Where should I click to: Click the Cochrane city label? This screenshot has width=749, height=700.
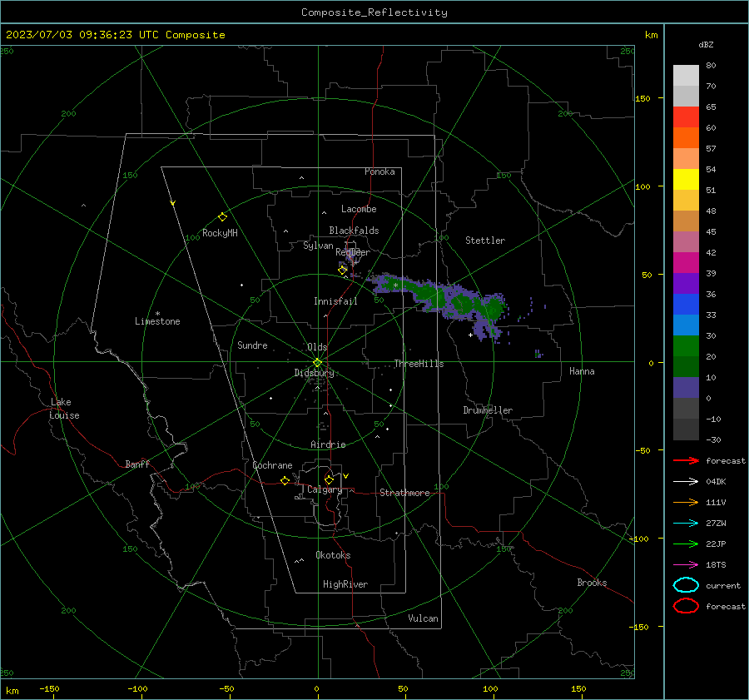(272, 465)
